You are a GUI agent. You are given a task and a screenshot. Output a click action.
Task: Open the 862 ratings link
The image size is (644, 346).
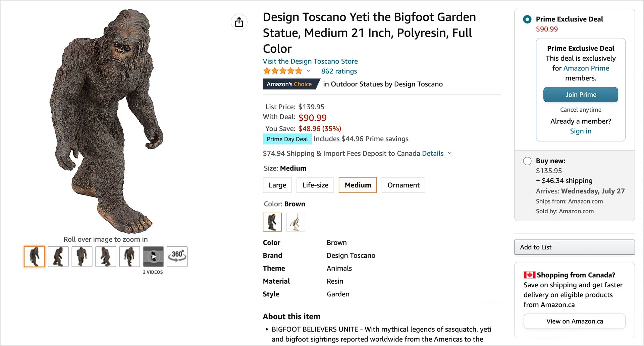(339, 71)
